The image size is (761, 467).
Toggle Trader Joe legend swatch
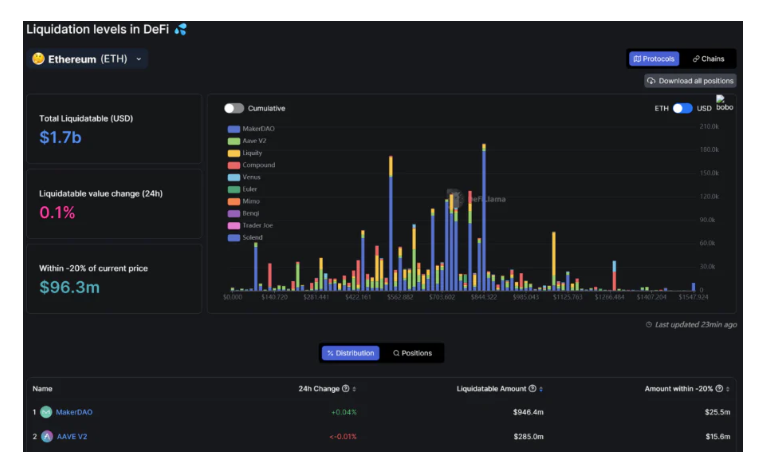(x=234, y=226)
